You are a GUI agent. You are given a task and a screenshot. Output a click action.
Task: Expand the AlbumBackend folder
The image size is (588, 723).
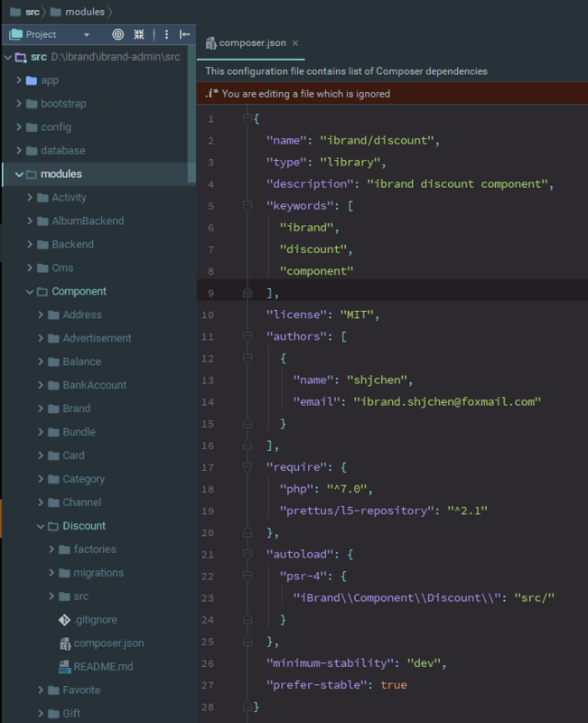30,221
